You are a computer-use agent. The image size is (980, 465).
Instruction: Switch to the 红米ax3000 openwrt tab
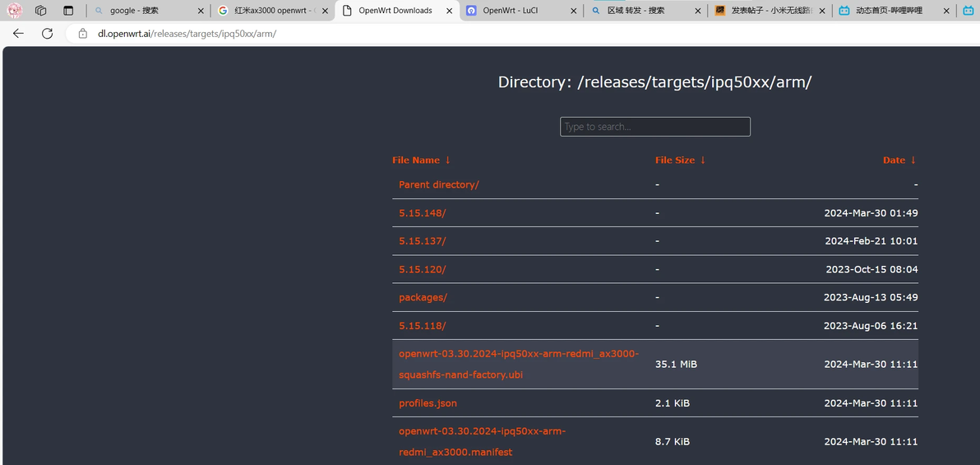273,11
